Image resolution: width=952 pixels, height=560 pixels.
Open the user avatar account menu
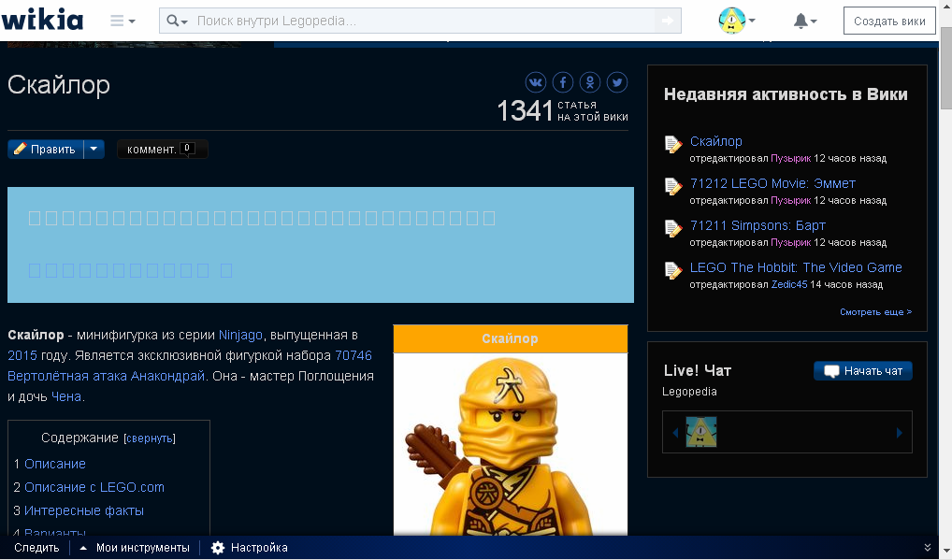(x=737, y=21)
